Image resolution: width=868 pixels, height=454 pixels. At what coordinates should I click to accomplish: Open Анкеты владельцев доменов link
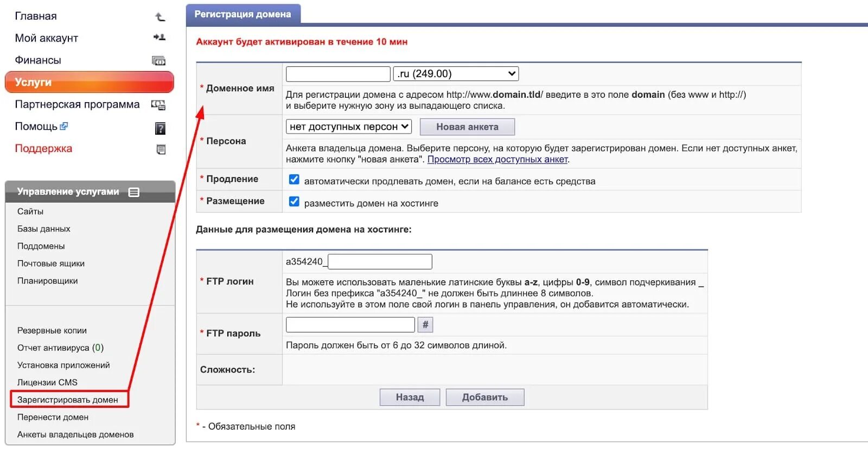[75, 435]
